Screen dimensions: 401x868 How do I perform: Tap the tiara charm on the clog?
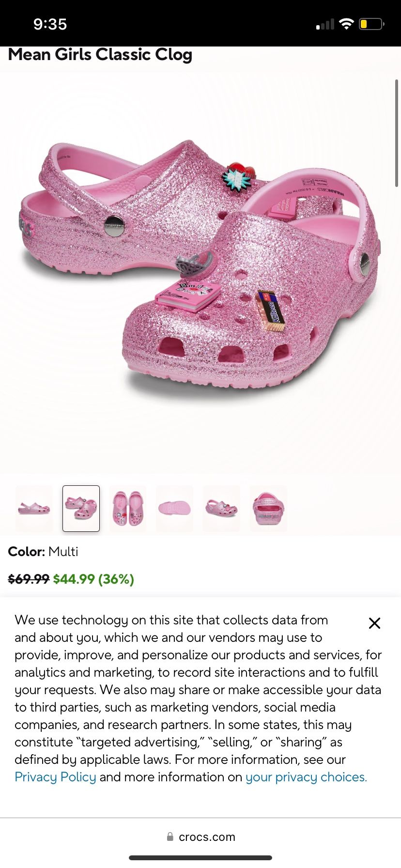point(194,263)
